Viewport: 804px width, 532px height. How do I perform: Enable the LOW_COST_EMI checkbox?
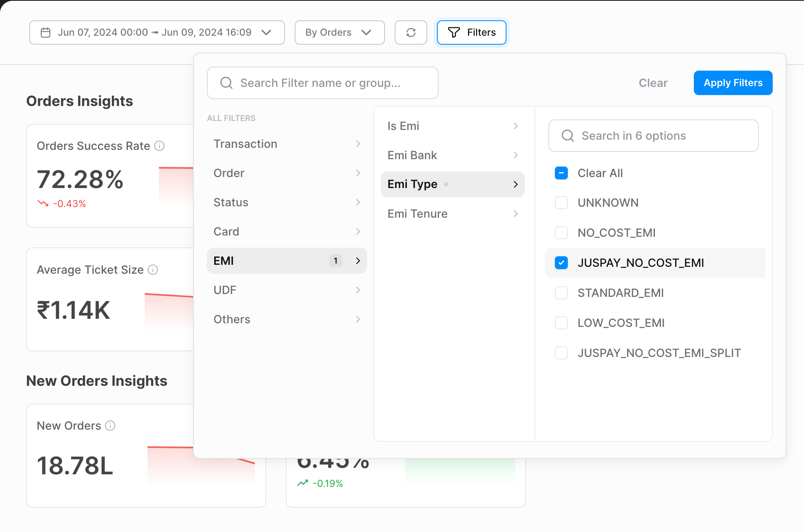(561, 323)
